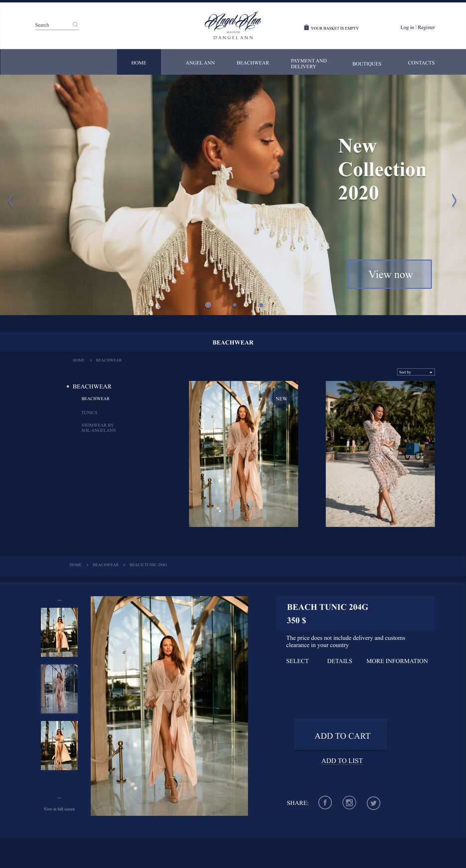The height and width of the screenshot is (868, 466).
Task: Open BEACHWEAR in top navigation bar
Action: click(253, 63)
